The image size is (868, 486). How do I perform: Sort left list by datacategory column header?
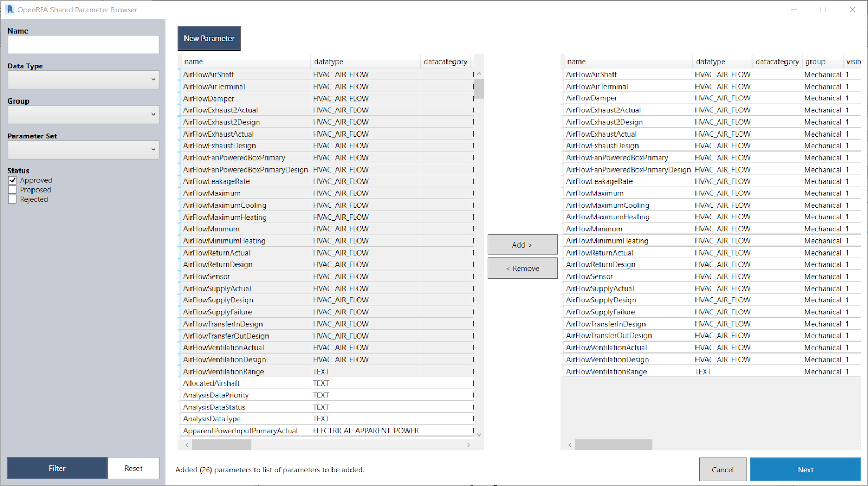(445, 61)
